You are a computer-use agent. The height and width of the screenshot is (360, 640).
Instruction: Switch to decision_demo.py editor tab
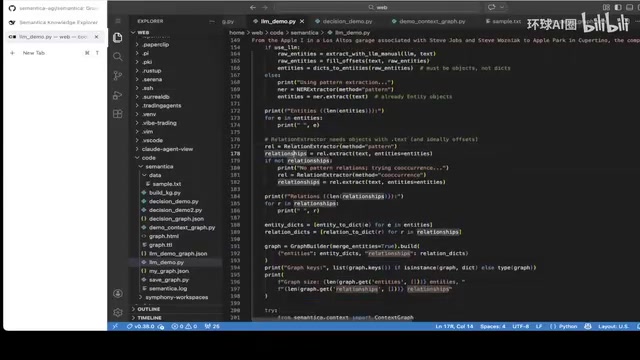coord(344,21)
